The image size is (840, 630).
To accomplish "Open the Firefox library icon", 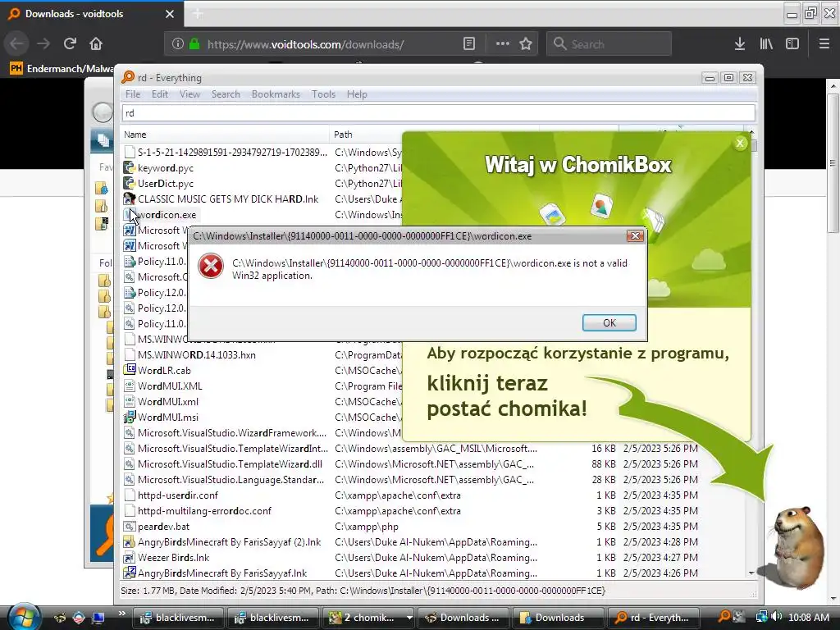I will 766,43.
